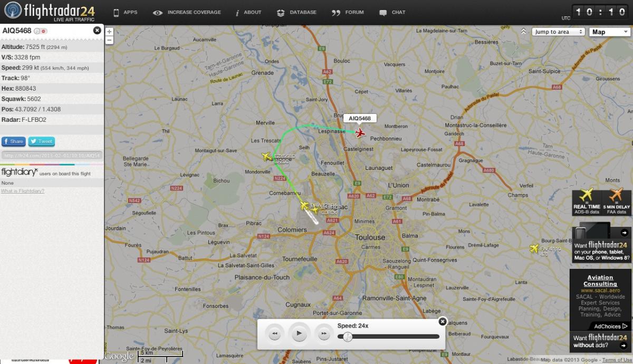The width and height of the screenshot is (633, 364).
Task: Click the play button in playback bar
Action: [299, 333]
